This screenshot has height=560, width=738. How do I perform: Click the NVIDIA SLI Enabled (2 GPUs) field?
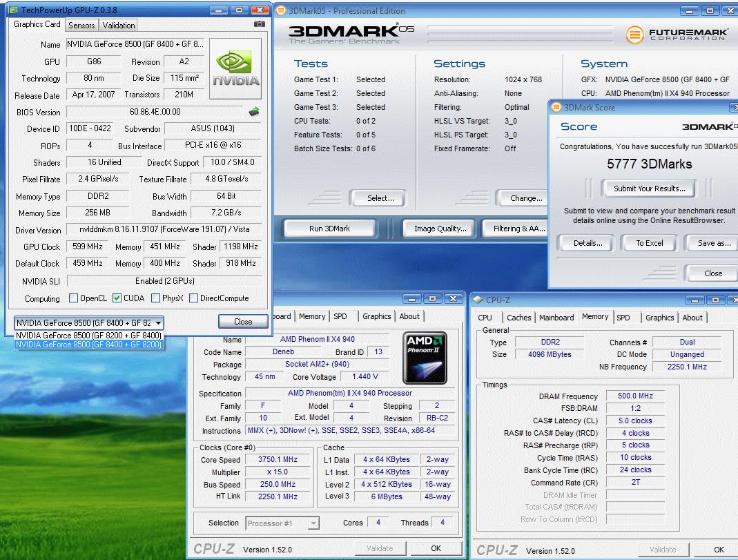[164, 281]
